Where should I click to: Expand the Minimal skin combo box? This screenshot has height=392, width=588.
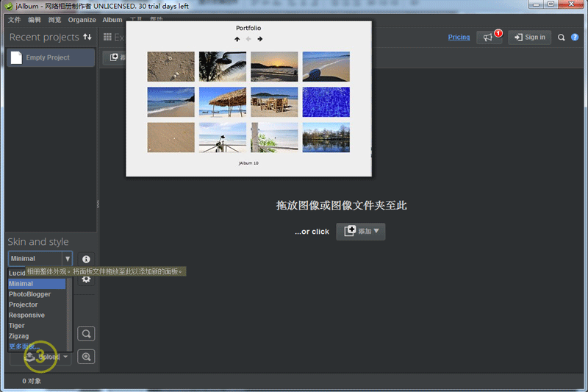tap(67, 259)
